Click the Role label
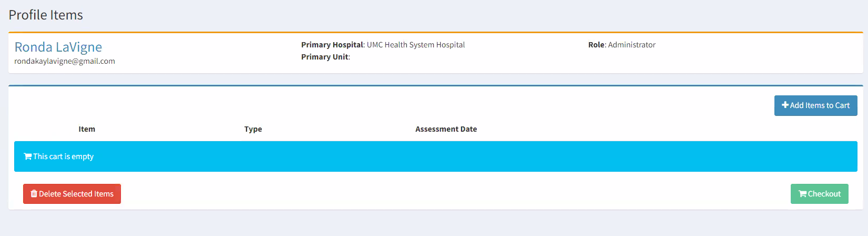 596,45
